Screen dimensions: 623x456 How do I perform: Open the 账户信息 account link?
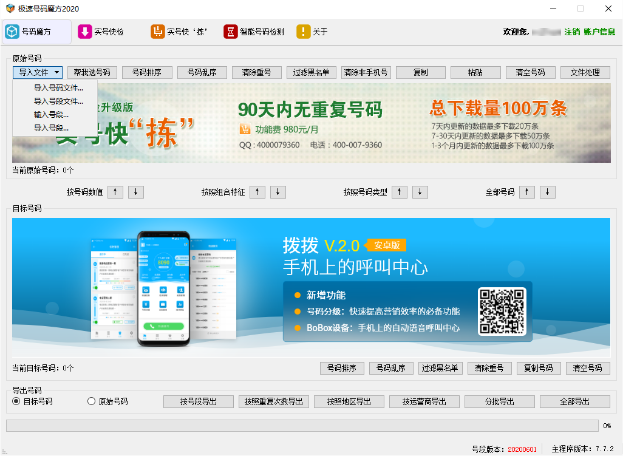[599, 32]
